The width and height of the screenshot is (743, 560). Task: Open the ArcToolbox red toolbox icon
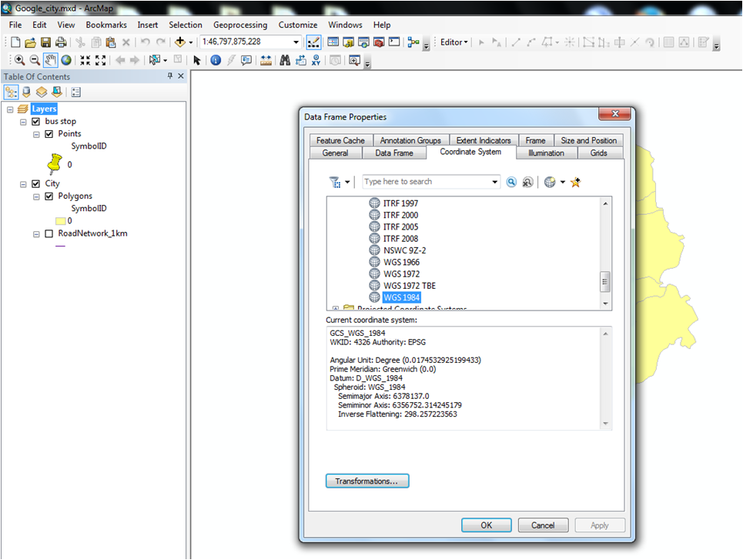379,42
